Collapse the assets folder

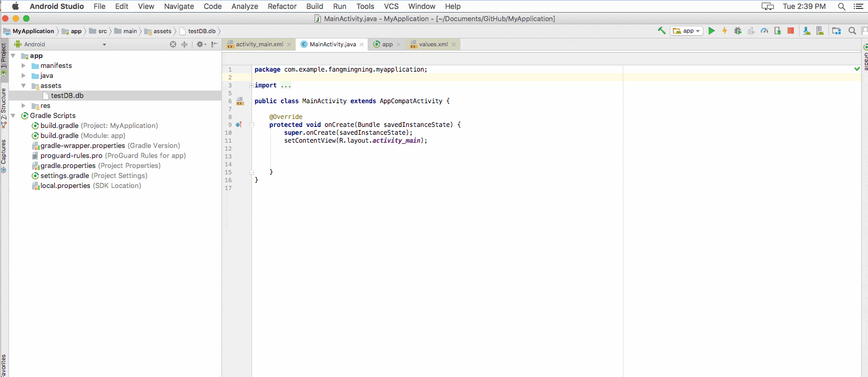(24, 86)
